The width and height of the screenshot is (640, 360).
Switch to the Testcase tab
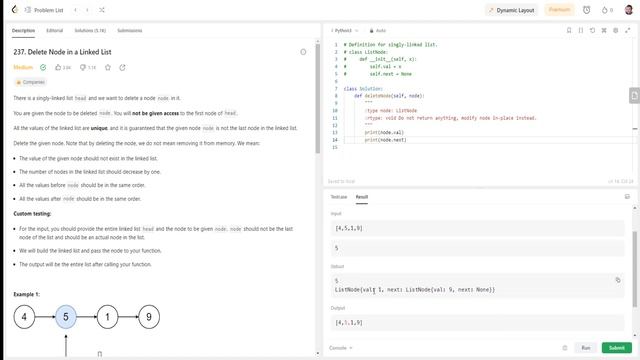pyautogui.click(x=339, y=197)
